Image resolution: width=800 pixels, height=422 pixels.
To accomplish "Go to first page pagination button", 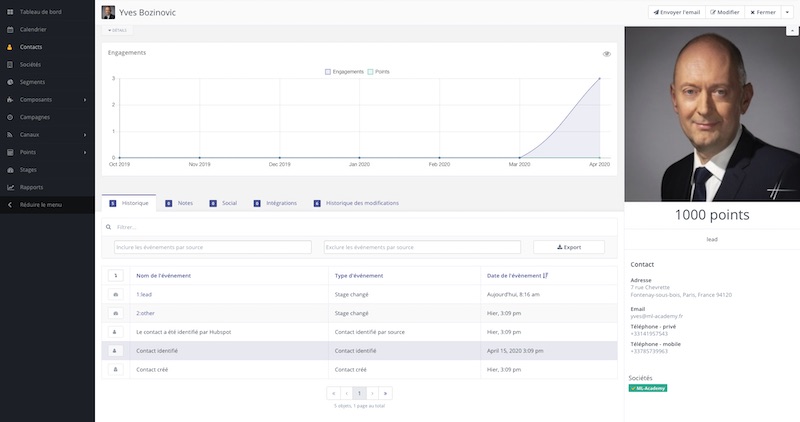I will [x=334, y=393].
